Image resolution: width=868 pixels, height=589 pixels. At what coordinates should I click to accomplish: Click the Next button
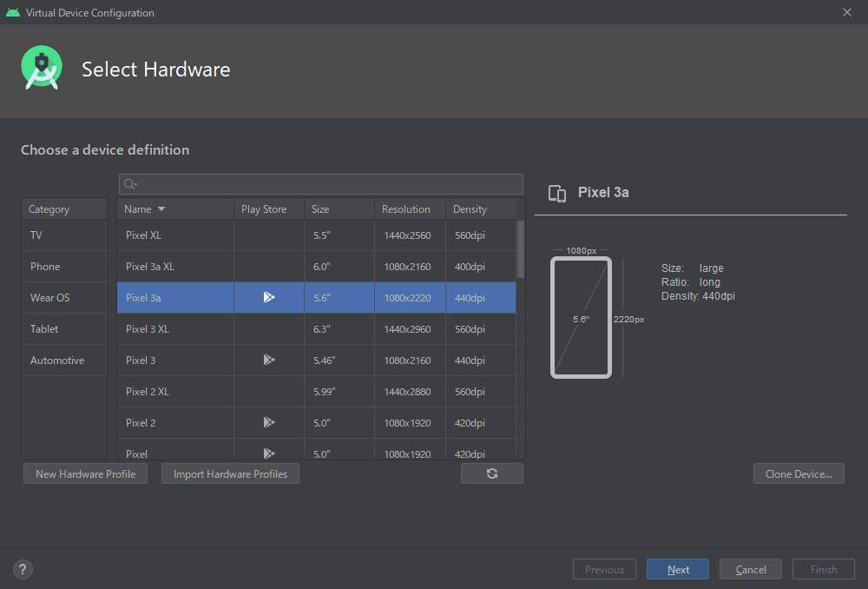click(678, 569)
